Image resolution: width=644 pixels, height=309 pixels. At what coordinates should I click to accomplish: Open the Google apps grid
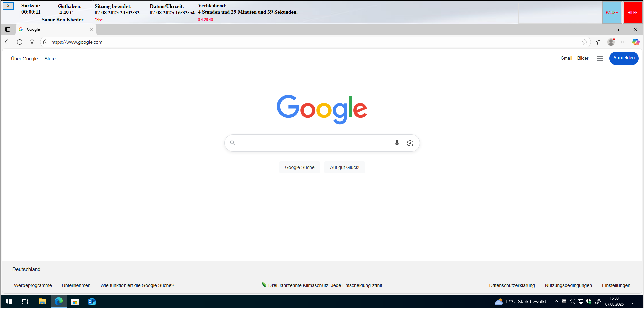pyautogui.click(x=600, y=58)
